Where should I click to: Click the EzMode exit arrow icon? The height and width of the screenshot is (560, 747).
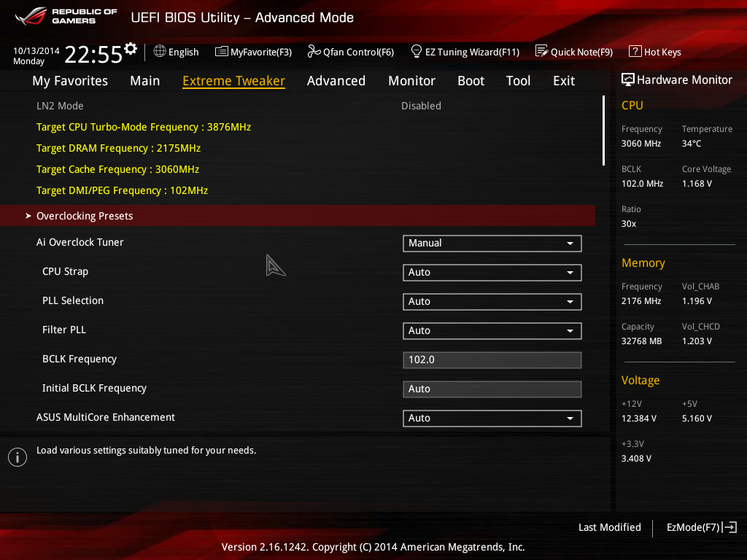[729, 527]
